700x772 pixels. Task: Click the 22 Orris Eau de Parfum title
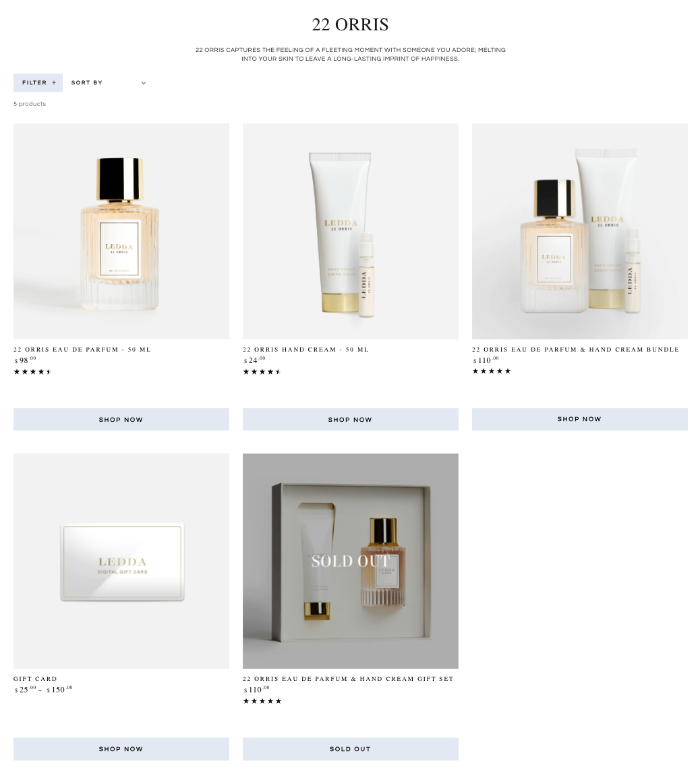click(82, 350)
